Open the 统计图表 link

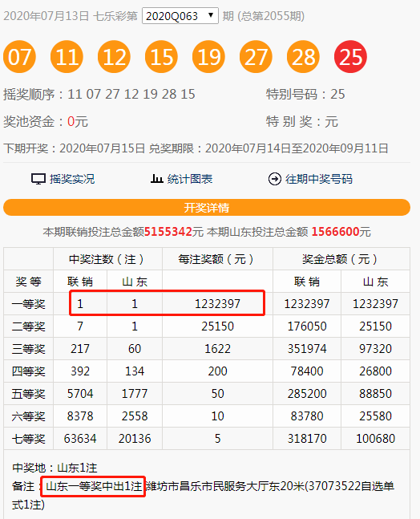(x=190, y=179)
